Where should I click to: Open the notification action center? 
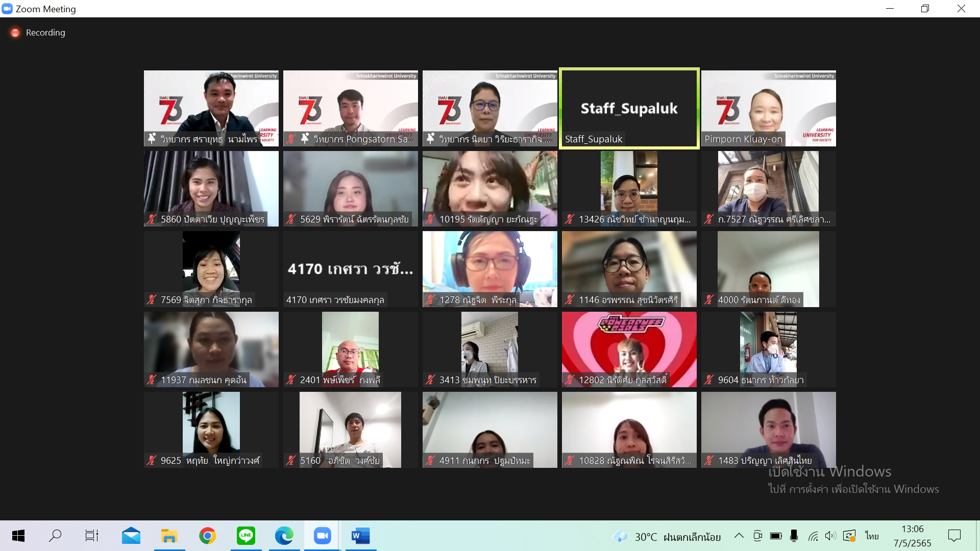[954, 536]
